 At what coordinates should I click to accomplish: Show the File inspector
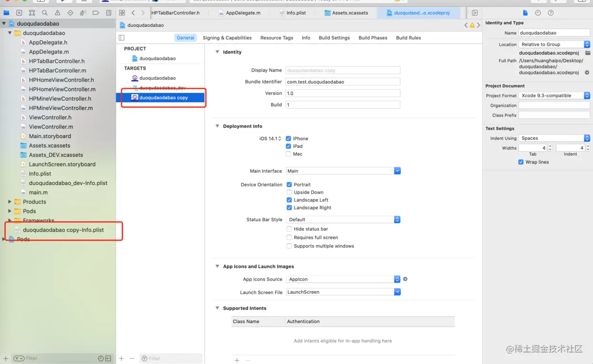point(525,13)
